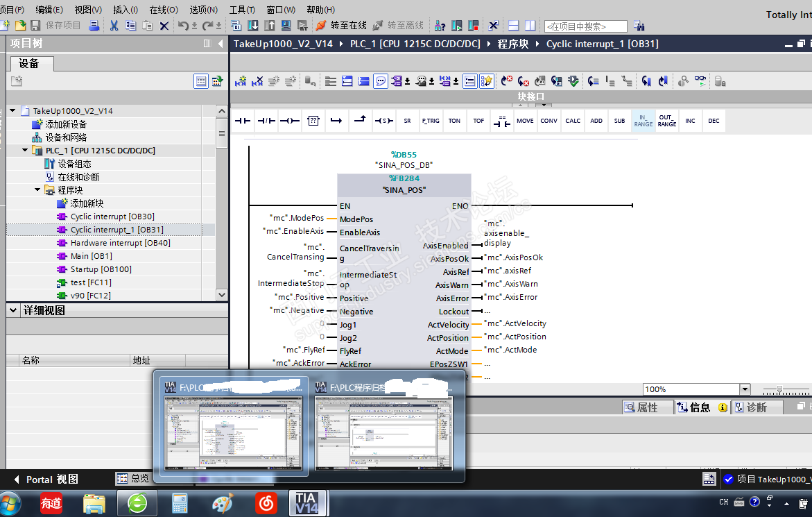Image resolution: width=812 pixels, height=517 pixels.
Task: Insert output coil instruction
Action: pyautogui.click(x=289, y=121)
